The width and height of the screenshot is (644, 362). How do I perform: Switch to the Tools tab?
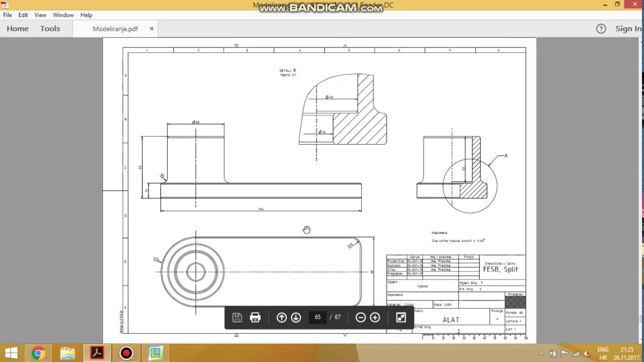[50, 29]
